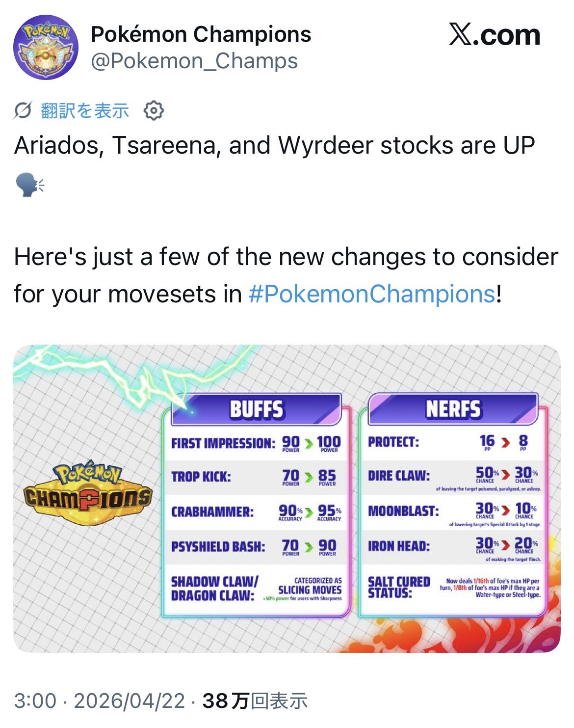Open the #PokemonChampions hashtag
574x728 pixels.
coord(371,294)
